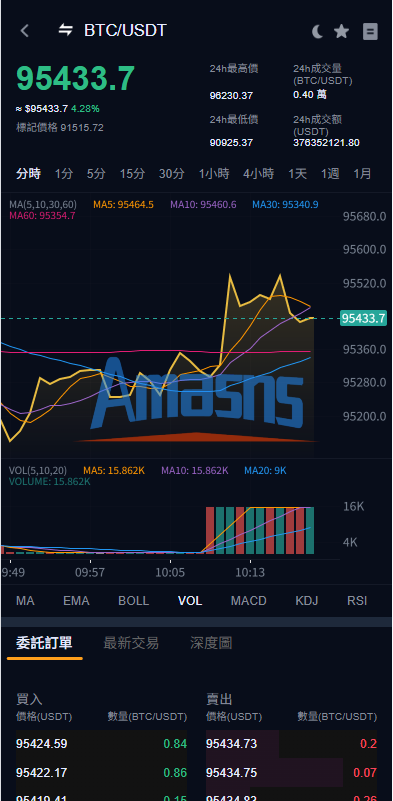Favorite BTC/USDT with the star icon
The width and height of the screenshot is (393, 801).
coord(341,32)
